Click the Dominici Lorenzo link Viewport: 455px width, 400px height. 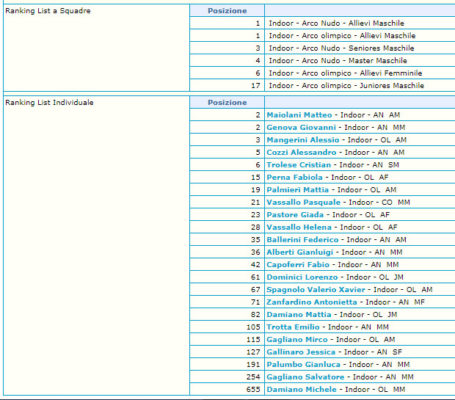(x=302, y=277)
